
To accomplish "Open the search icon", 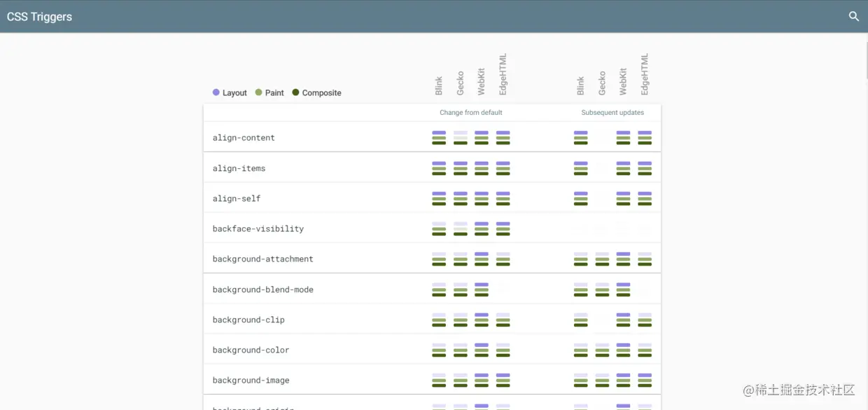I will click(853, 16).
